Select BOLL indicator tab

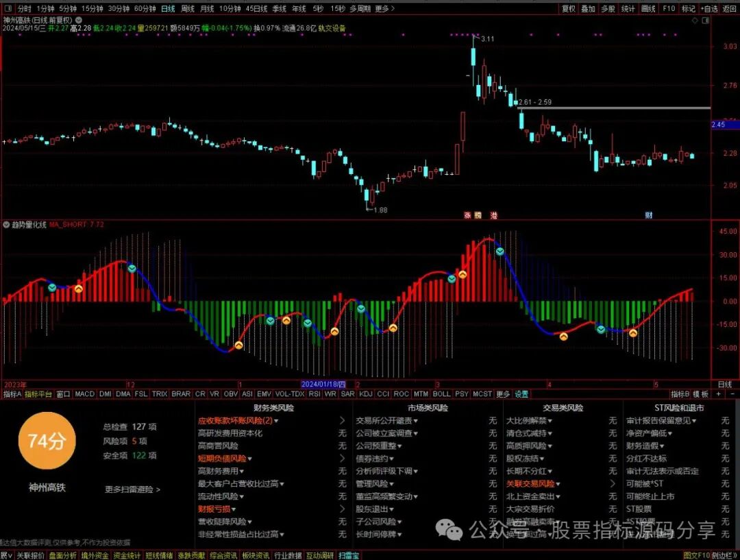pos(442,394)
